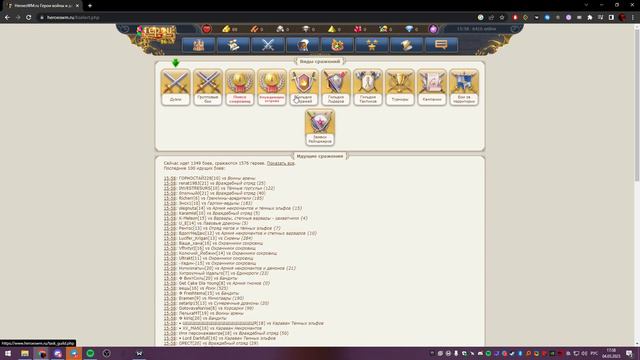Open the roulette/tavern menu icon
Image resolution: width=640 pixels, height=360 pixels.
[337, 44]
